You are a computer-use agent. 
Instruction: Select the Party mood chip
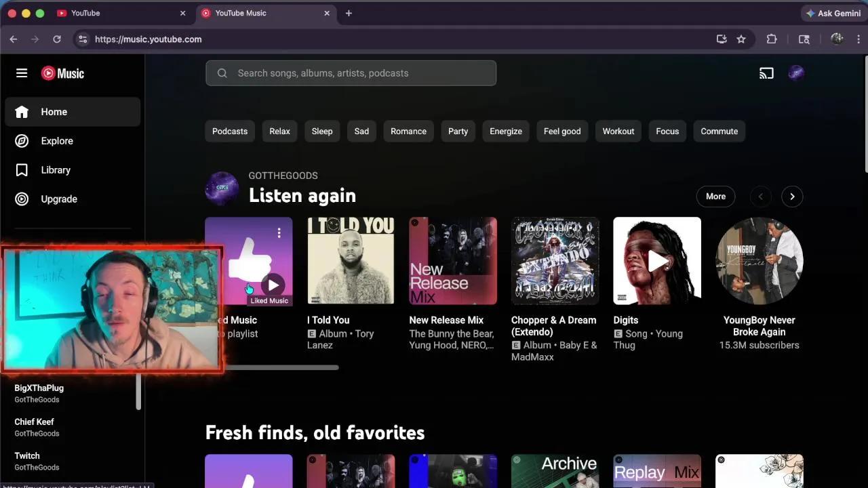click(458, 131)
